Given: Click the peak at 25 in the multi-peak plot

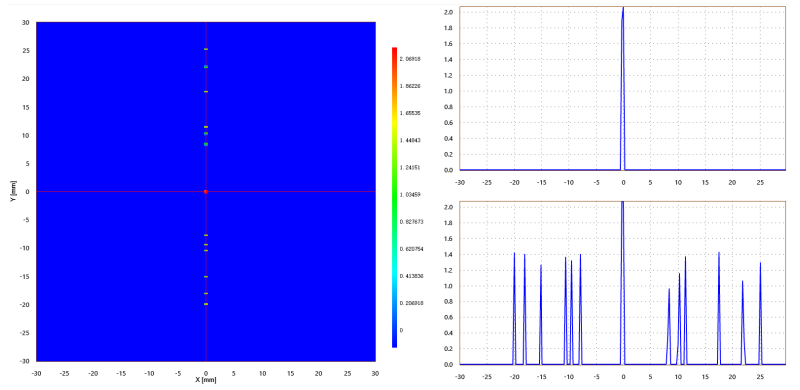Looking at the screenshot, I should (x=760, y=313).
